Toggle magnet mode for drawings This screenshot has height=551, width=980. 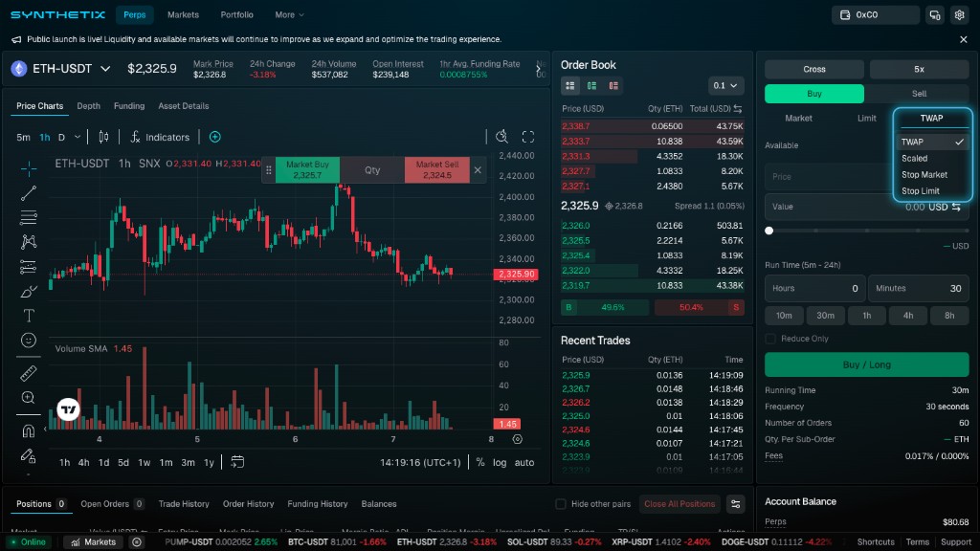[28, 431]
